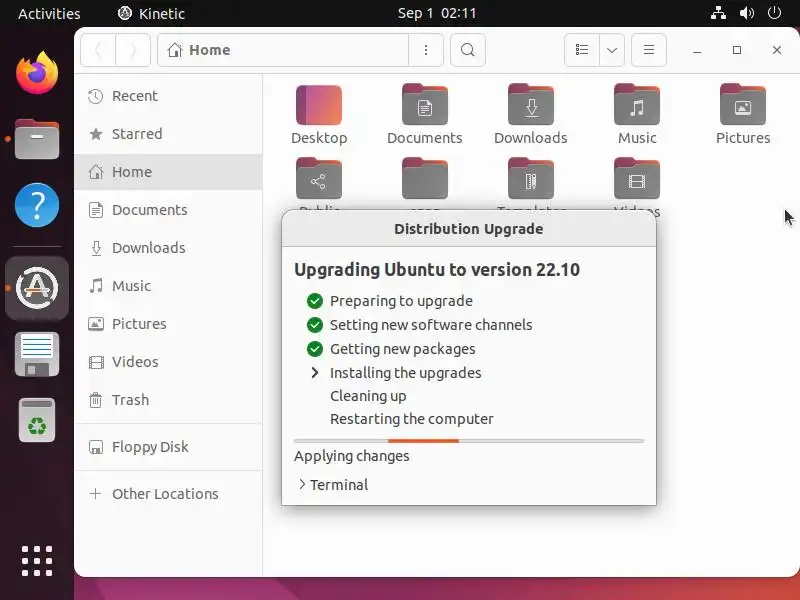Close the Files window
The height and width of the screenshot is (600, 800).
777,50
